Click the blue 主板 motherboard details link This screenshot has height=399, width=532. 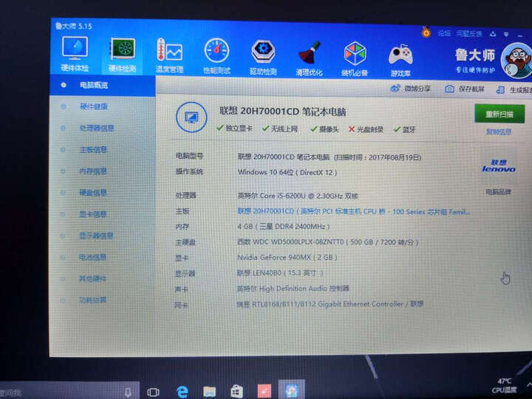pyautogui.click(x=353, y=211)
